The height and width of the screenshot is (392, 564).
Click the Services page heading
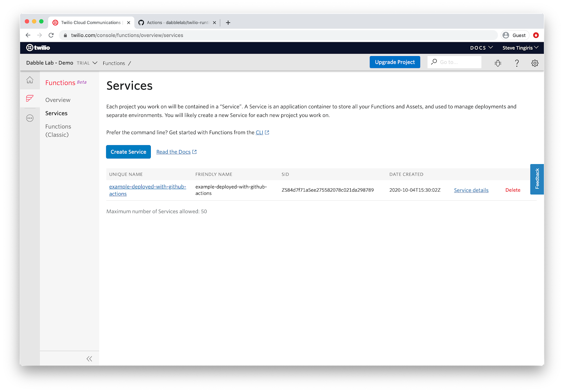tap(129, 86)
